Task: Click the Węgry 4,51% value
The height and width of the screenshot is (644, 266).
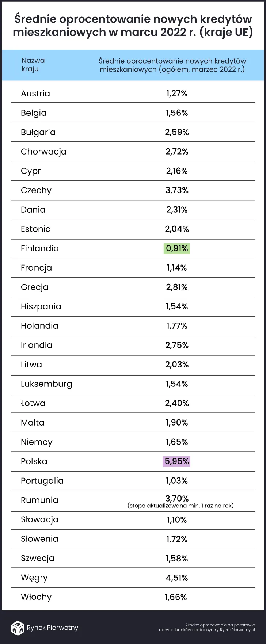Action: click(x=177, y=578)
